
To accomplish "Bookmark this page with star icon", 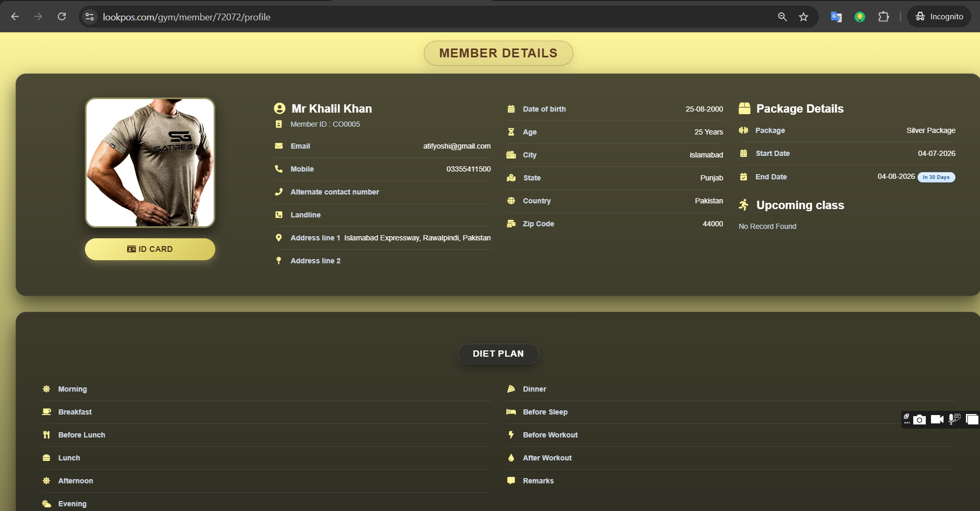I will point(803,17).
